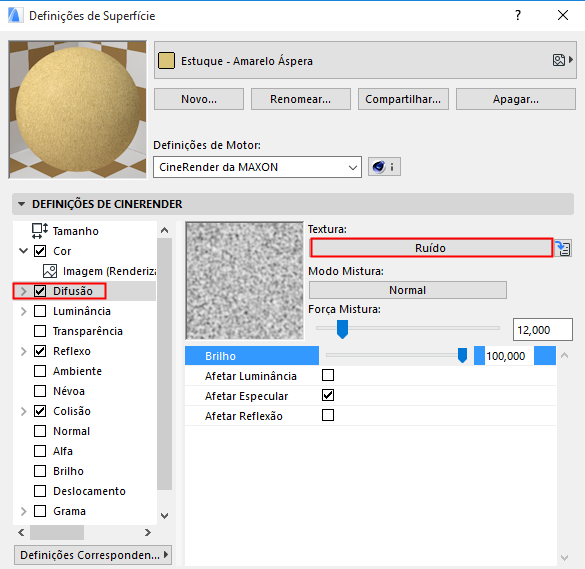Click channel list scroll down arrow
585x569 pixels.
[x=165, y=516]
